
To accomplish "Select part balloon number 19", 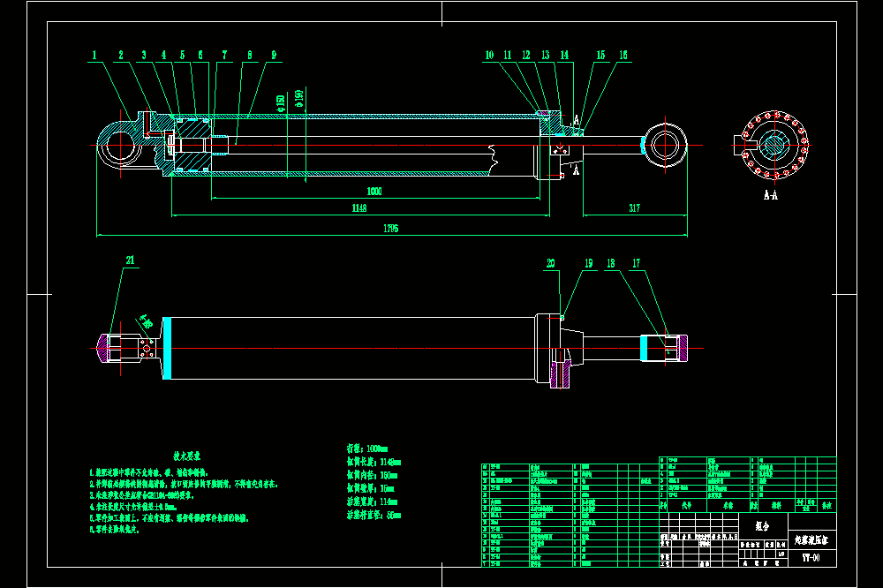I will pyautogui.click(x=589, y=264).
